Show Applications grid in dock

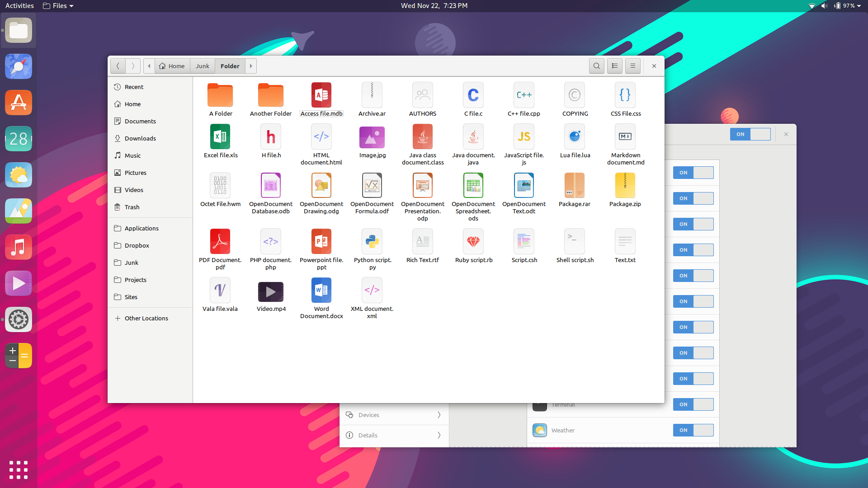(x=19, y=470)
